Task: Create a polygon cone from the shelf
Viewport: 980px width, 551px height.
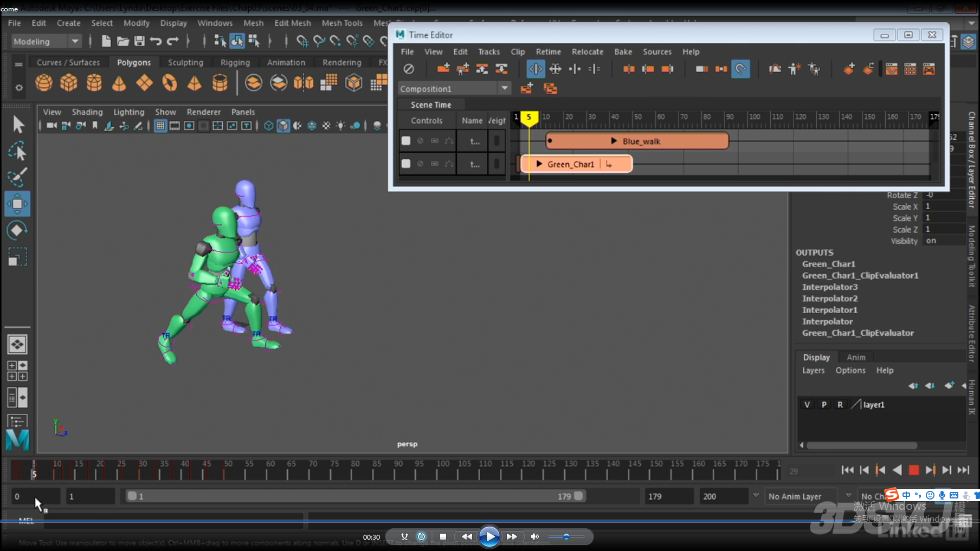Action: pos(119,83)
